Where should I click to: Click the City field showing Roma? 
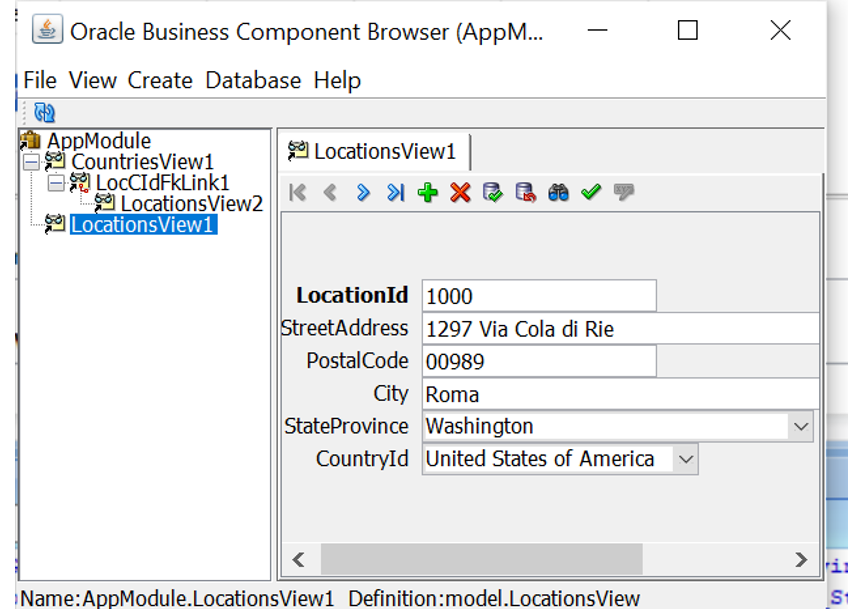pos(620,394)
